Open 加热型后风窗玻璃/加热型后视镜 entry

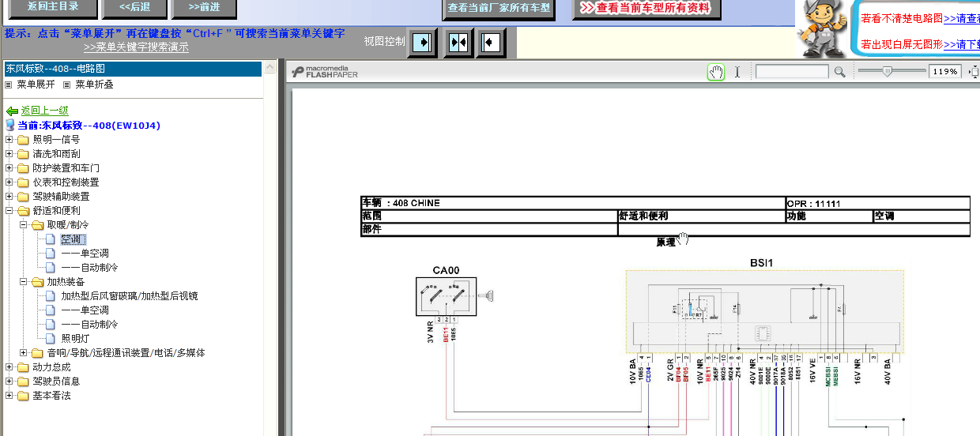click(130, 296)
